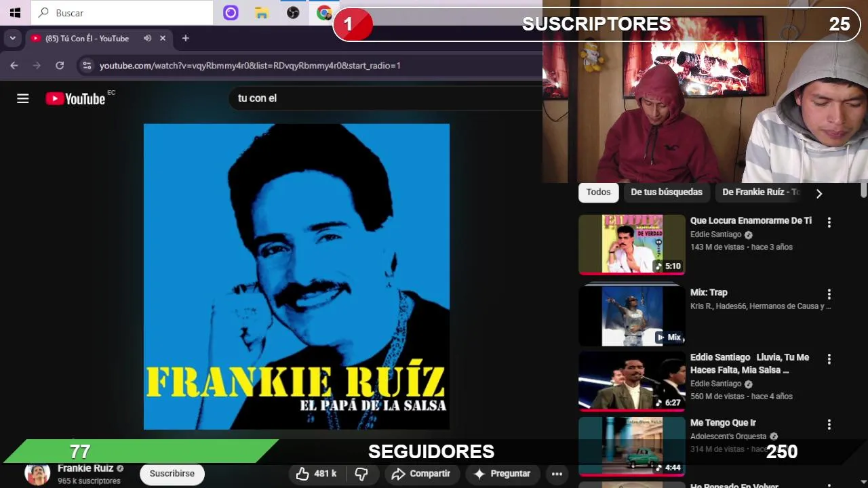
Task: Open more actions ellipsis under video
Action: [x=557, y=474]
